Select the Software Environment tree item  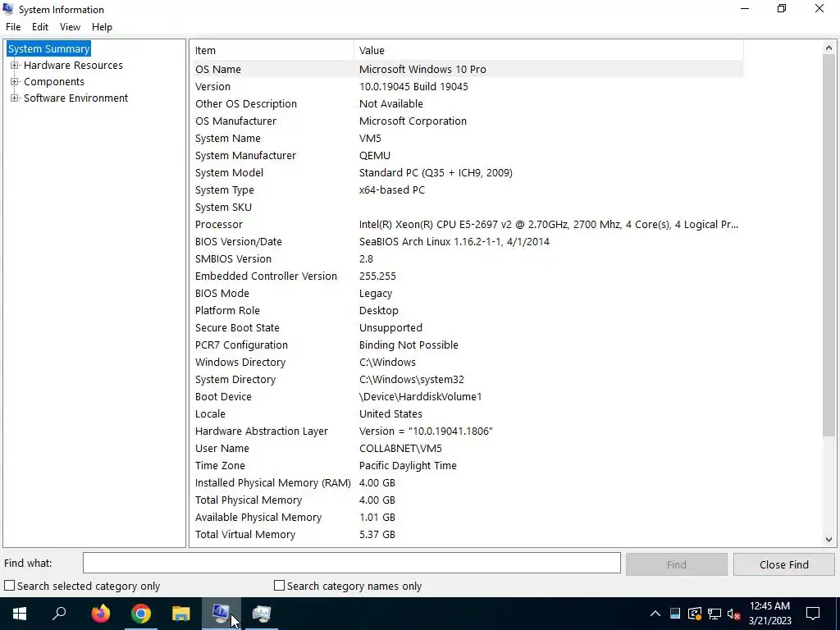(76, 98)
